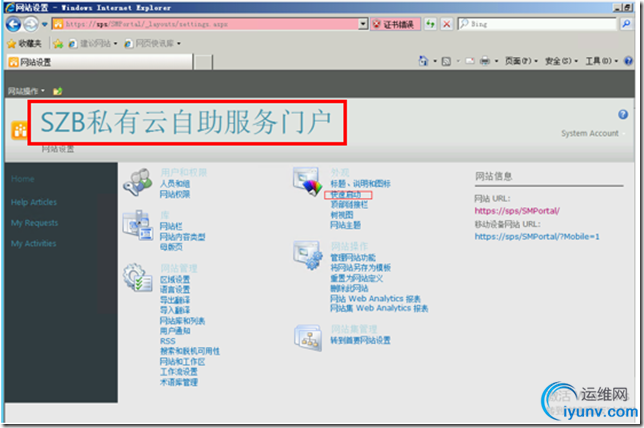Click the IE help icon in command bar
Screen dimensions: 644x428
[628, 61]
